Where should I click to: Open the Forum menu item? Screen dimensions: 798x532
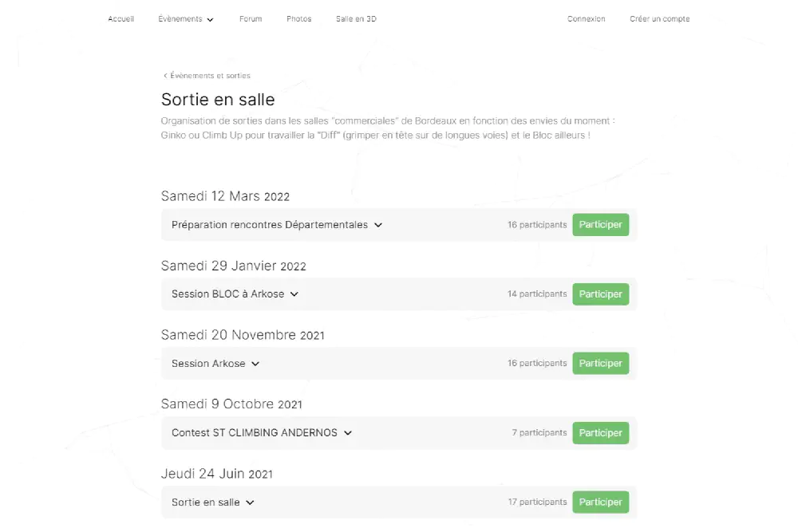click(251, 19)
